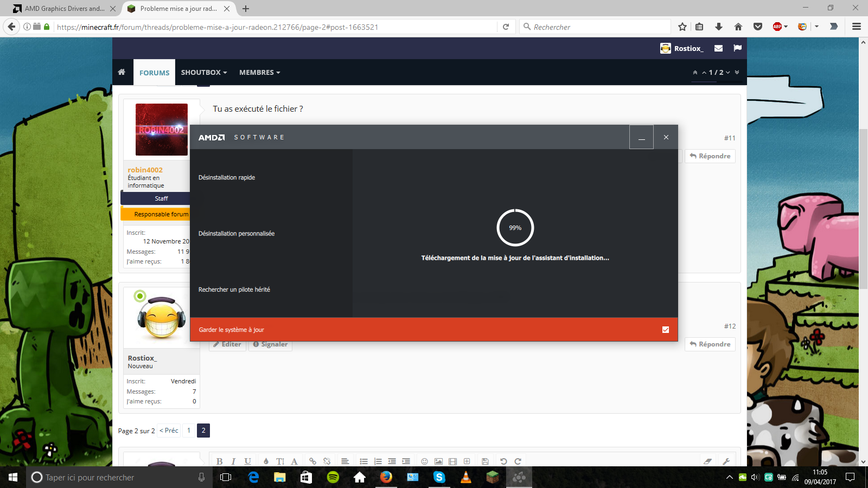Open a new browser tab with plus
The height and width of the screenshot is (488, 868).
point(246,9)
